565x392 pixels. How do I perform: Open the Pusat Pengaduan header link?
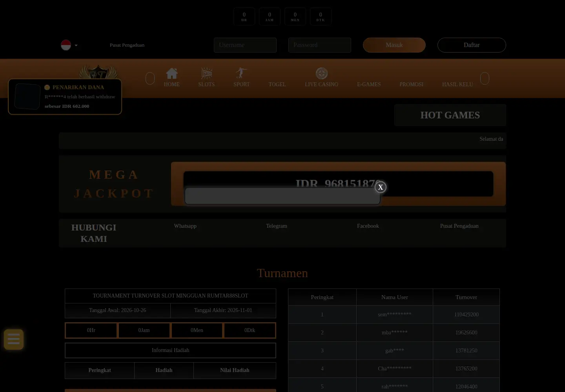click(x=127, y=45)
